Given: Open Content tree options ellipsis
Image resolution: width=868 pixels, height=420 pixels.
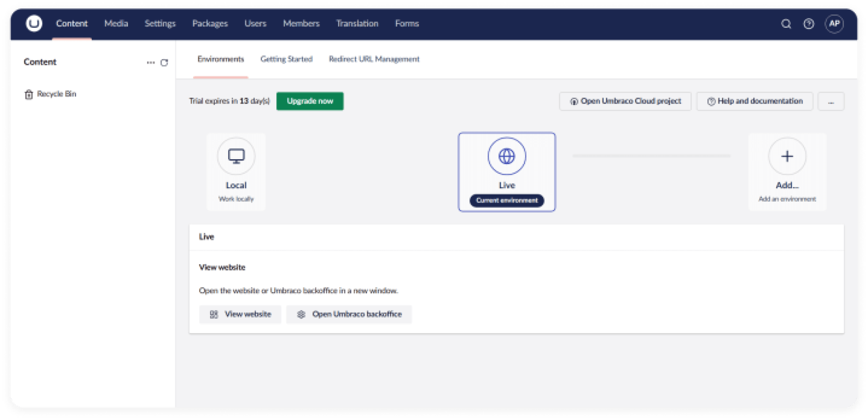Looking at the screenshot, I should point(150,63).
